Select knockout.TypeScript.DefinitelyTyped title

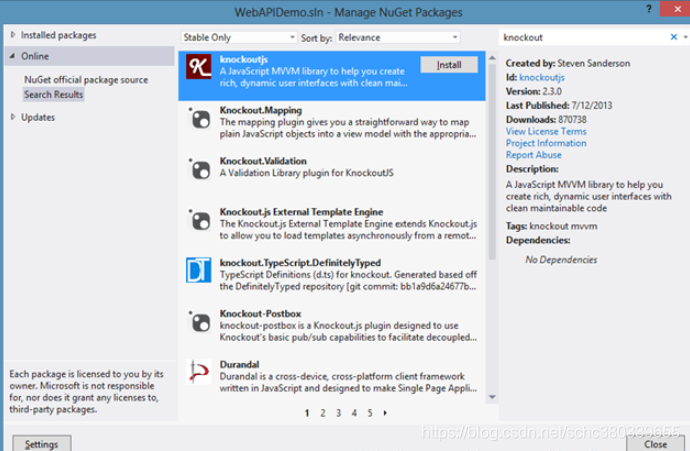(x=300, y=263)
